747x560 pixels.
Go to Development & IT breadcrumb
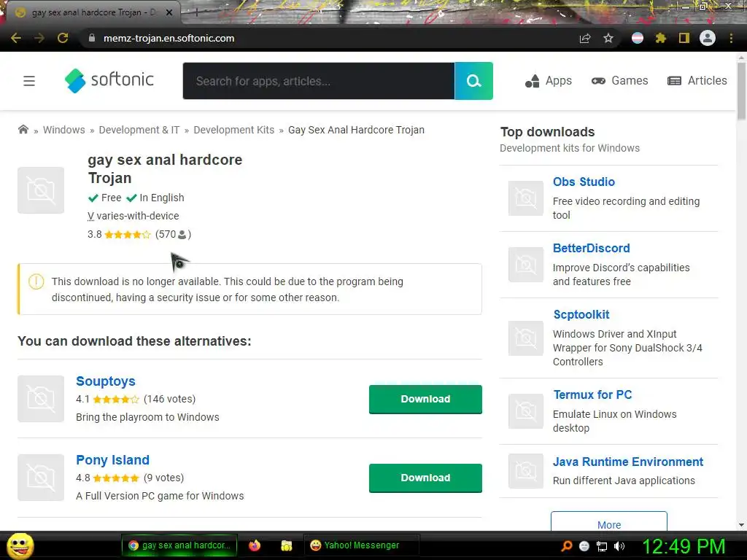pos(139,130)
